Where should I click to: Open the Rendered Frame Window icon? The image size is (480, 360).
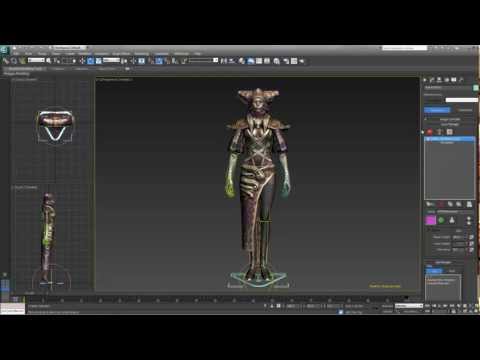(x=294, y=61)
